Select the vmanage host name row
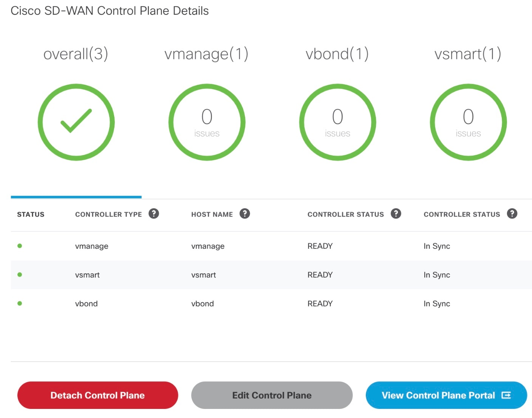The height and width of the screenshot is (418, 532). tap(271, 246)
